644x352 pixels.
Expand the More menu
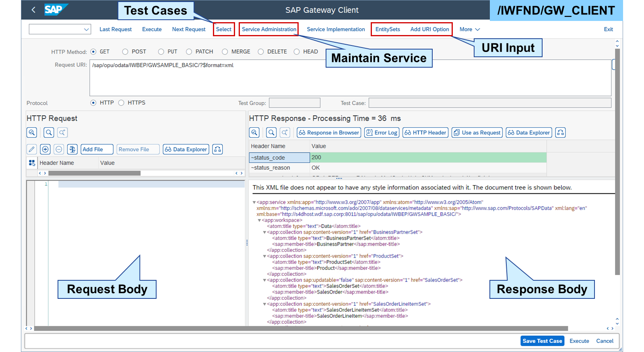(470, 29)
